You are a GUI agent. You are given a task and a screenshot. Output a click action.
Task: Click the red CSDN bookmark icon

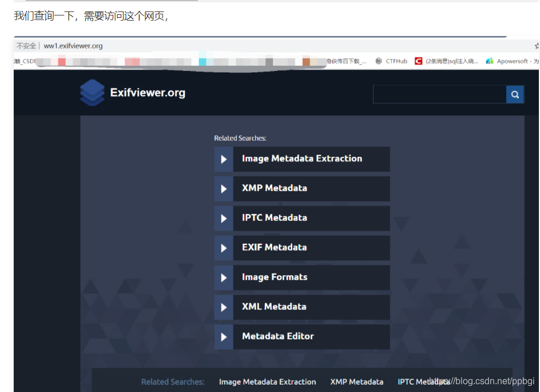(418, 61)
